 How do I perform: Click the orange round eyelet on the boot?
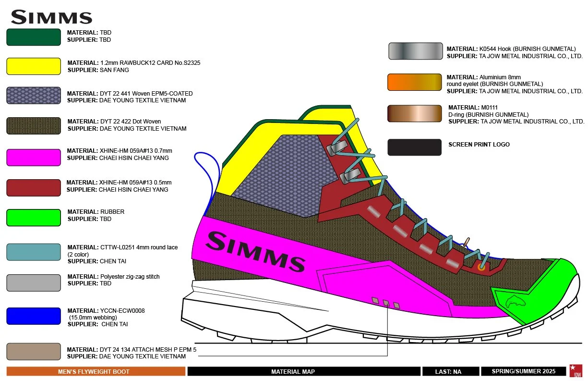[x=482, y=268]
